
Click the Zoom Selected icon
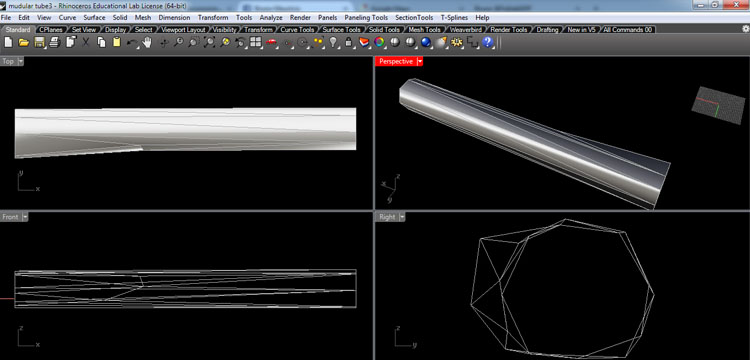pos(224,42)
